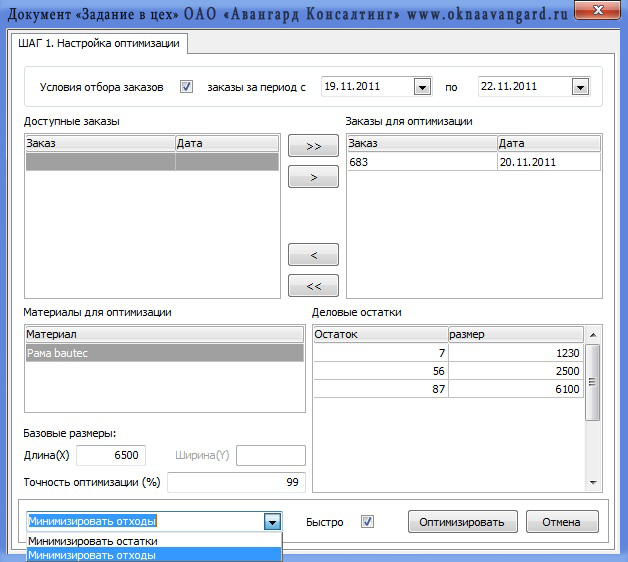The image size is (628, 562).
Task: Open the start date 19.11.2011 dropdown
Action: point(421,87)
